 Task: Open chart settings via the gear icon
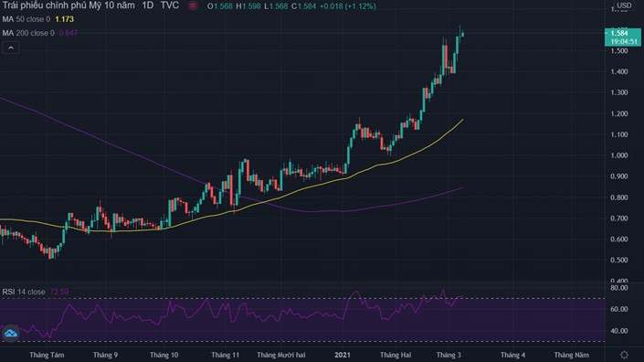point(624,355)
